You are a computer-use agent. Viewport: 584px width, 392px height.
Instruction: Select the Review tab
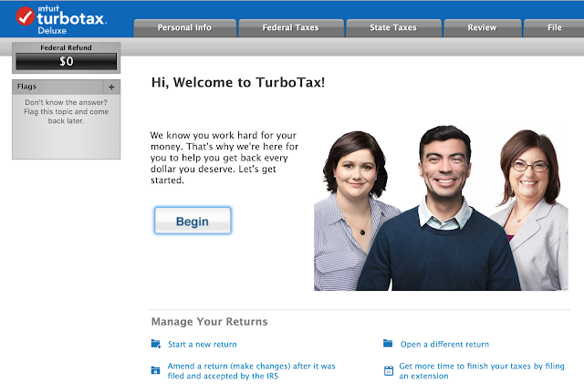482,28
